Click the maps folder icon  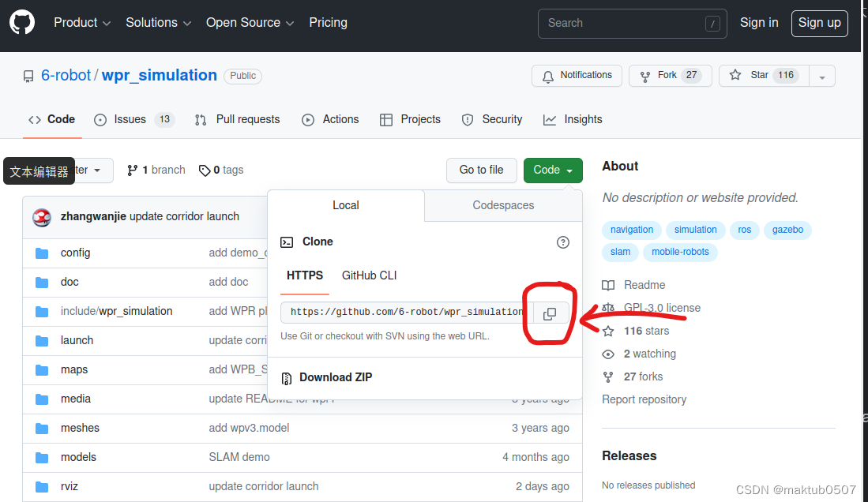coord(42,370)
